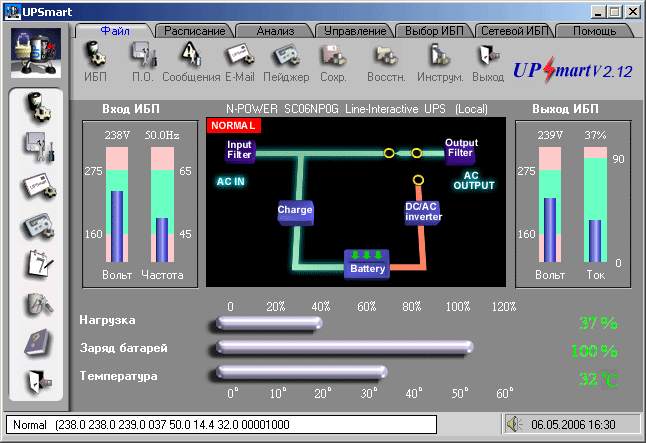This screenshot has height=443, width=646.
Task: Click the 37% output current reading
Action: point(595,135)
